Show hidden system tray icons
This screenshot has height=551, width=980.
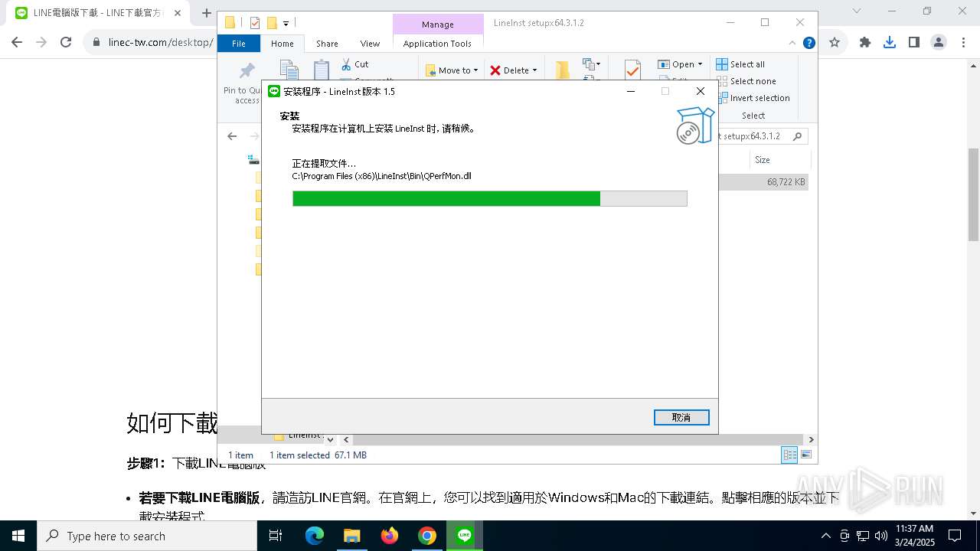[x=825, y=536]
